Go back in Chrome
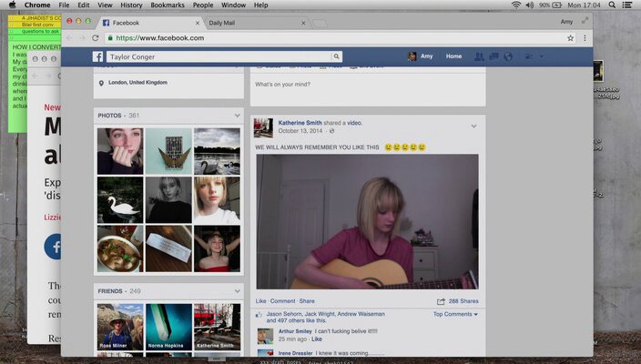 (69, 38)
